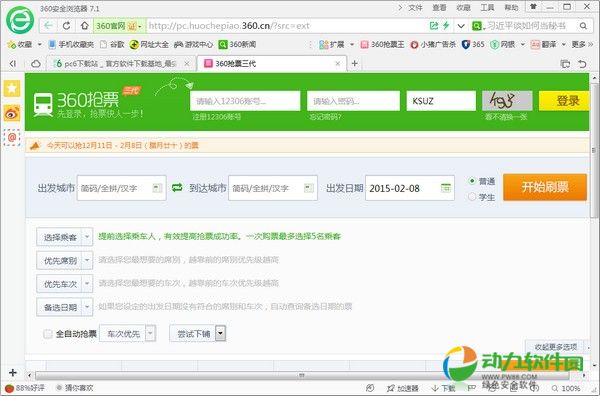Click the 忘记密码? link
Viewport: 600px width, 396px height.
click(x=325, y=117)
